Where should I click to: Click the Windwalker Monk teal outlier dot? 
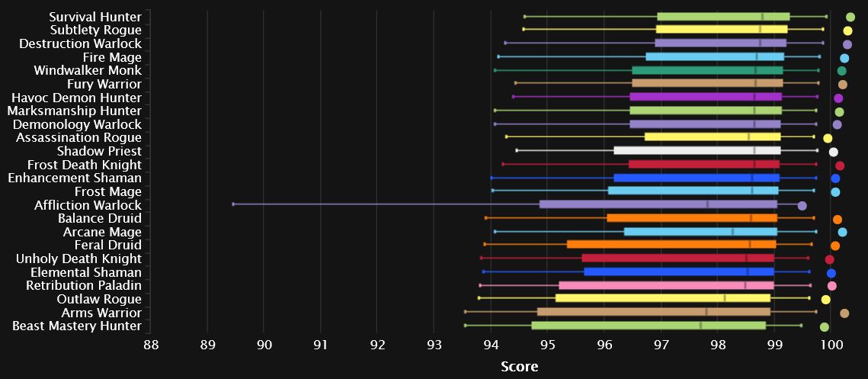841,71
